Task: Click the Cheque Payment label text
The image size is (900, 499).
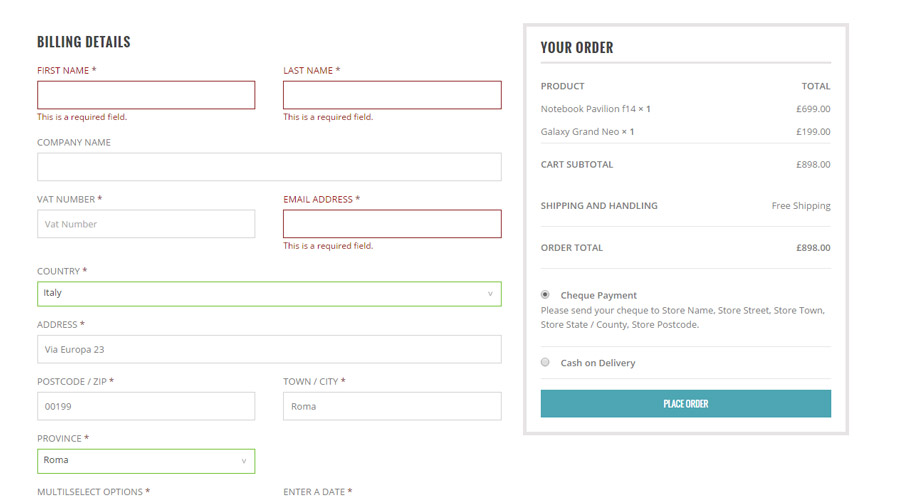Action: coord(599,295)
